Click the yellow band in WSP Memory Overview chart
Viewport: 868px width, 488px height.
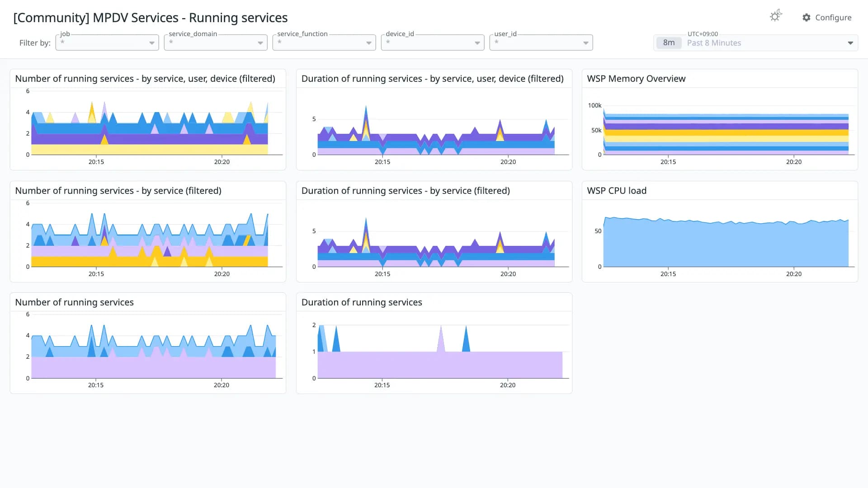pyautogui.click(x=726, y=133)
